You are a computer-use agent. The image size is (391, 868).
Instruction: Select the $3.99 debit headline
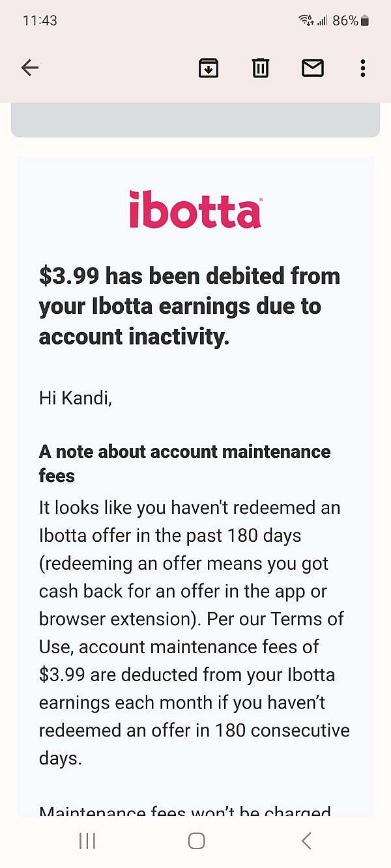tap(189, 306)
